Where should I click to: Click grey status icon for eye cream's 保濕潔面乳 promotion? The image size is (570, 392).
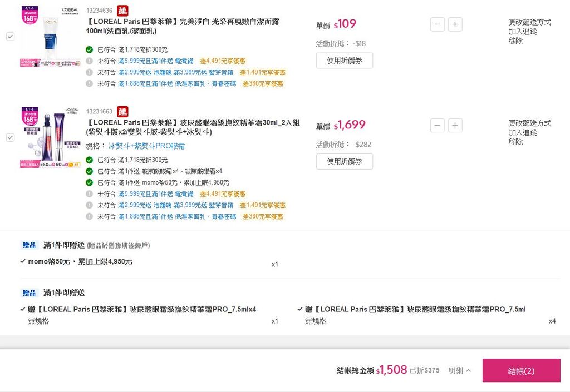click(x=90, y=216)
